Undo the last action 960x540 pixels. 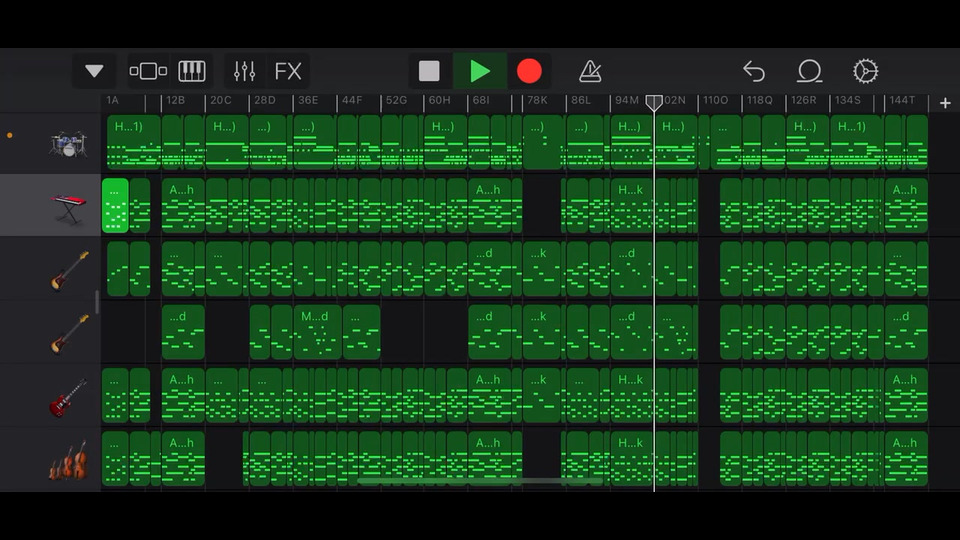click(x=754, y=71)
